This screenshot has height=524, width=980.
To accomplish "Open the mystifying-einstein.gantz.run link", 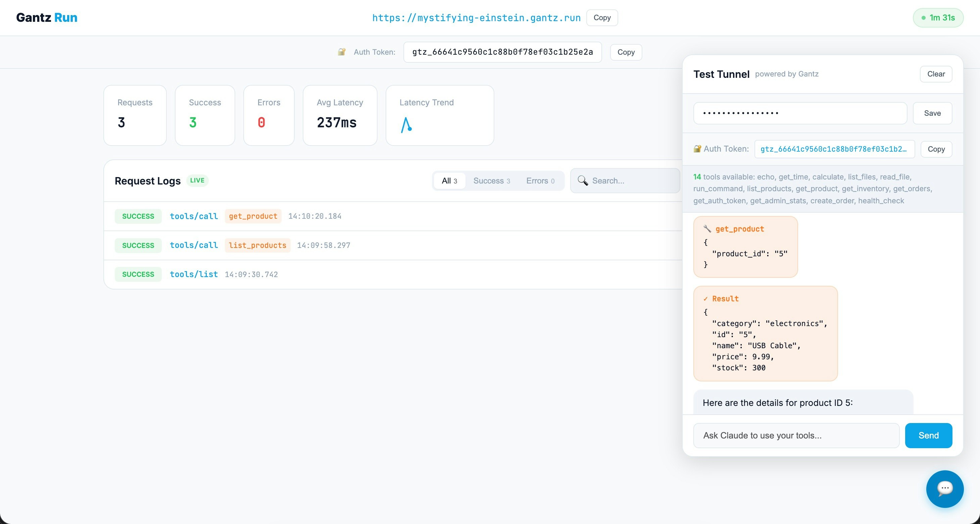I will point(476,18).
